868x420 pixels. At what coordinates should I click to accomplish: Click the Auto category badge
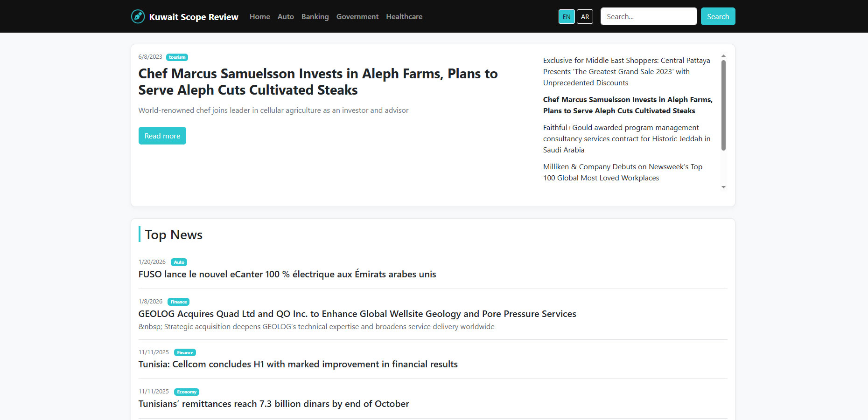click(179, 262)
